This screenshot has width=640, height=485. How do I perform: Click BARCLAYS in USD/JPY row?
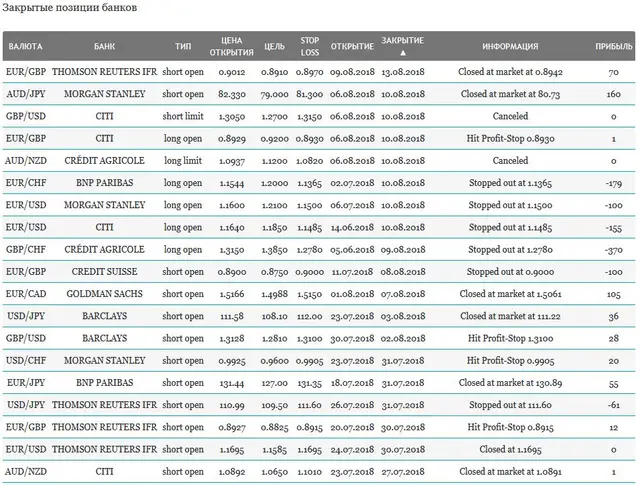(x=104, y=316)
